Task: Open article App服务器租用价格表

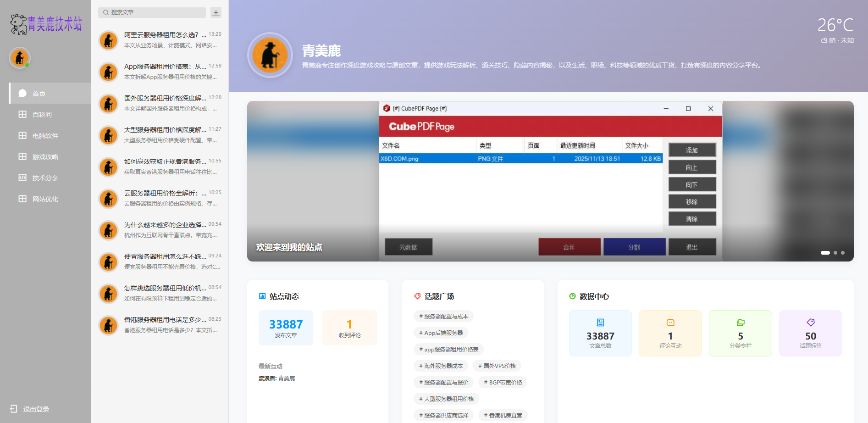Action: [x=160, y=72]
